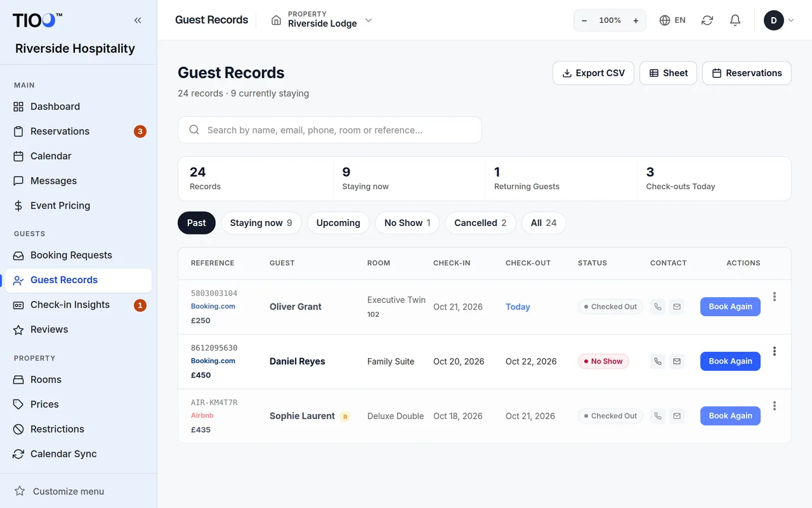Click phone icon for Oliver Grant
The width and height of the screenshot is (812, 508).
click(x=658, y=307)
